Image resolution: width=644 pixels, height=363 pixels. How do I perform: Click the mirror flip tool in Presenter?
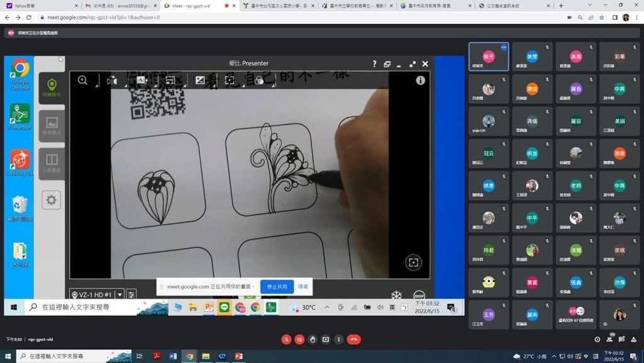click(112, 81)
